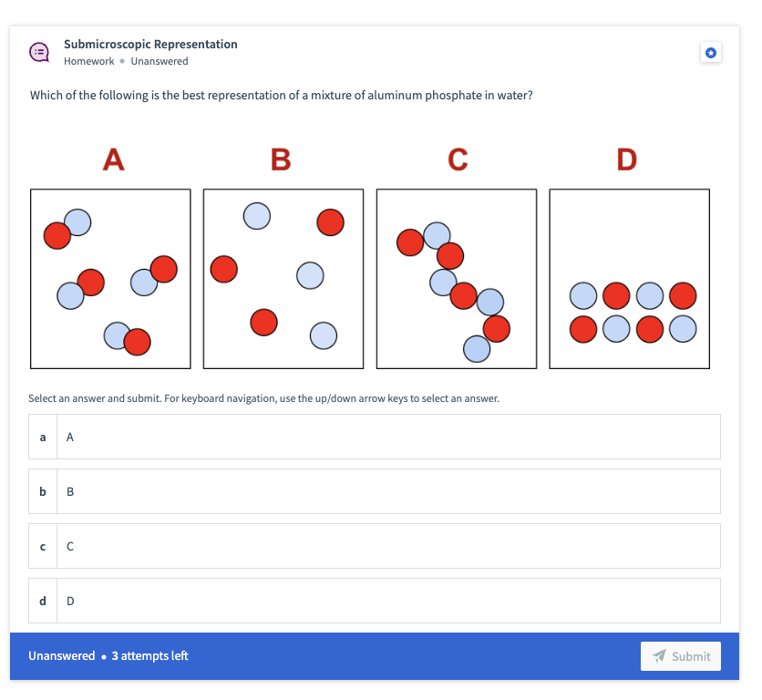Click the Submicroscopic Representation title
Viewport: 762px width, 700px height.
click(x=149, y=44)
